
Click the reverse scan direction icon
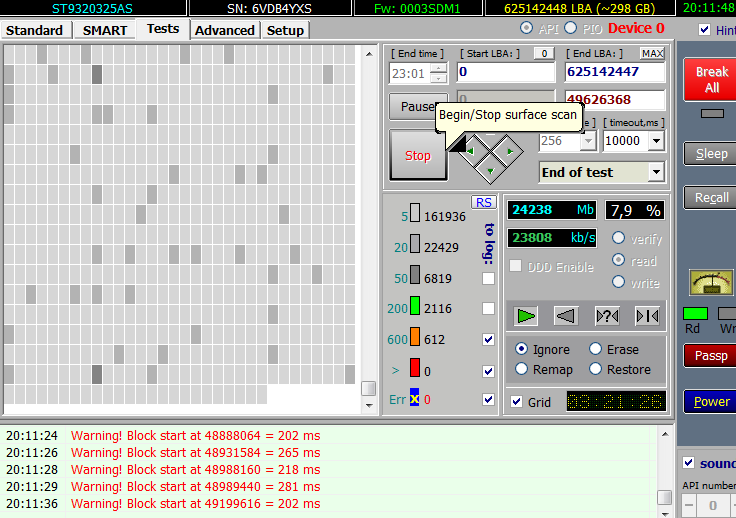coord(566,316)
